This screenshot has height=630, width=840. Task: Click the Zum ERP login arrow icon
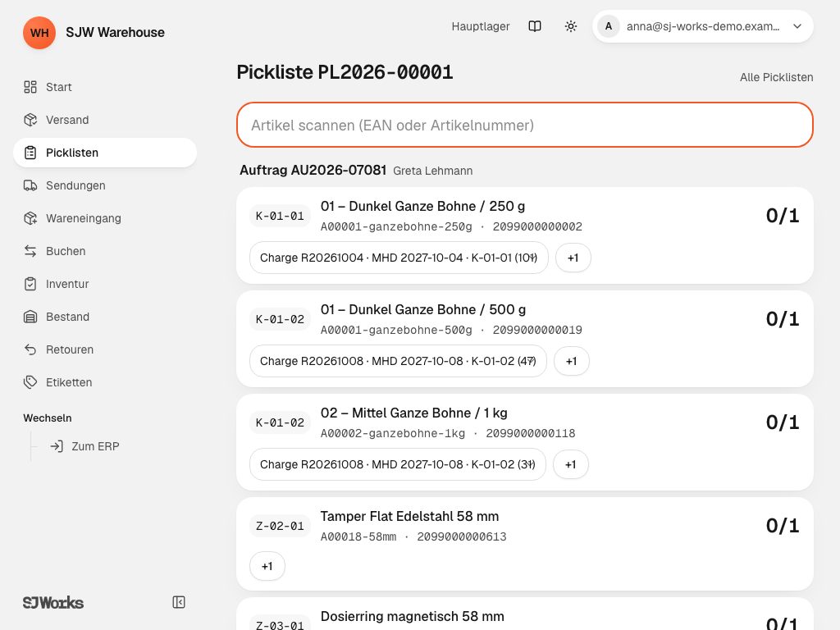click(57, 446)
